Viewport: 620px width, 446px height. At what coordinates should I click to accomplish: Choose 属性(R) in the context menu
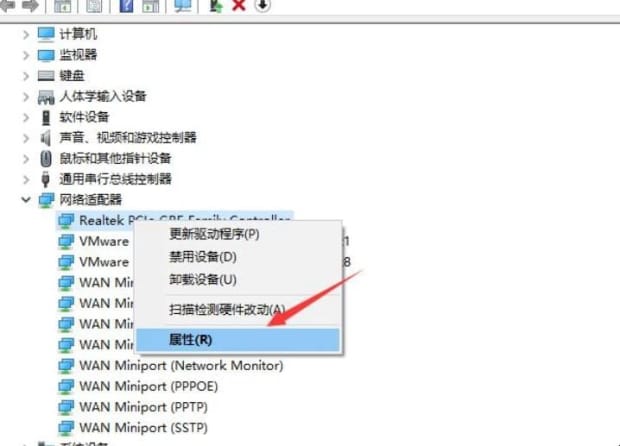point(191,340)
